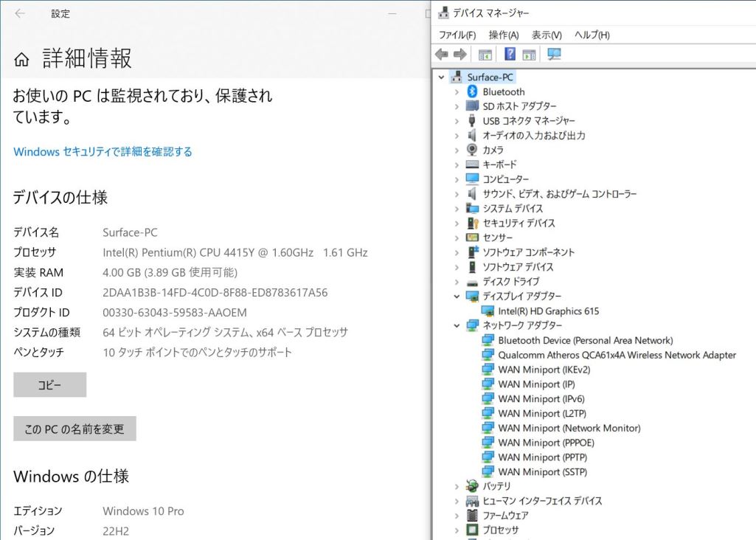756x540 pixels.
Task: Click the show/hide action pane toolbar icon
Action: click(529, 55)
